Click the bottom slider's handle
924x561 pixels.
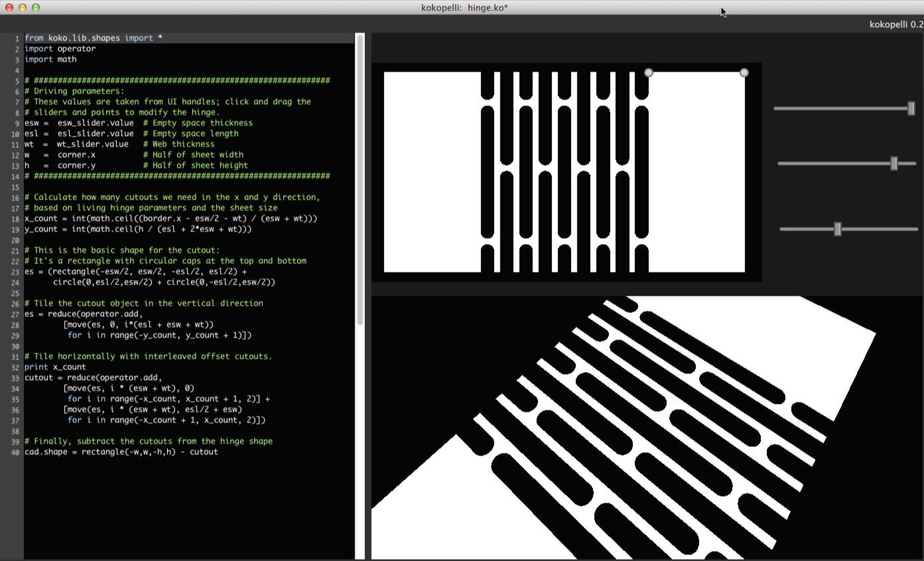point(838,229)
